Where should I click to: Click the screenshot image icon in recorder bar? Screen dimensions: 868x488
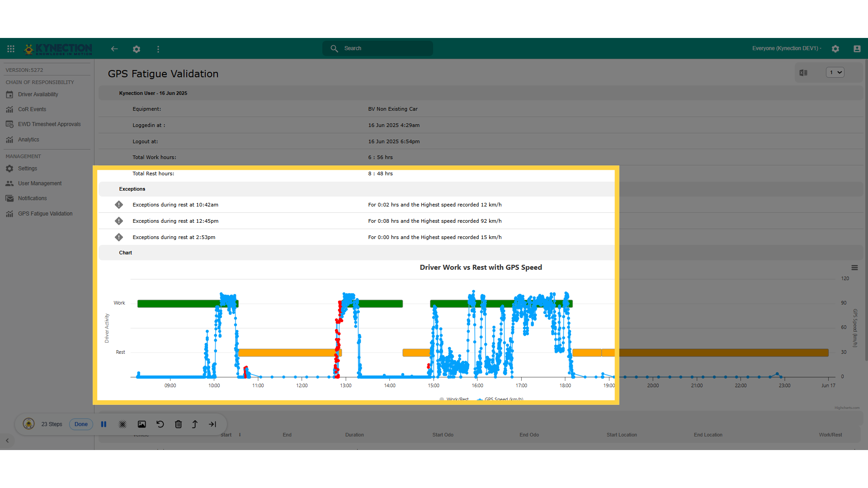click(142, 424)
